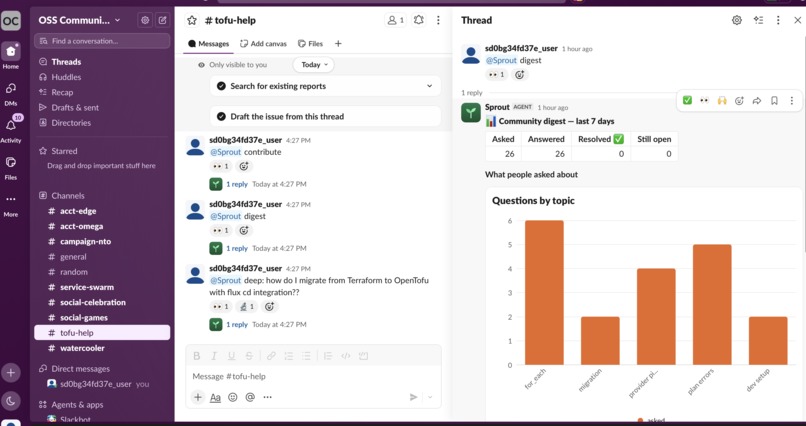Insert a code block in composer
Screen dimensions: 806x426
(x=364, y=356)
